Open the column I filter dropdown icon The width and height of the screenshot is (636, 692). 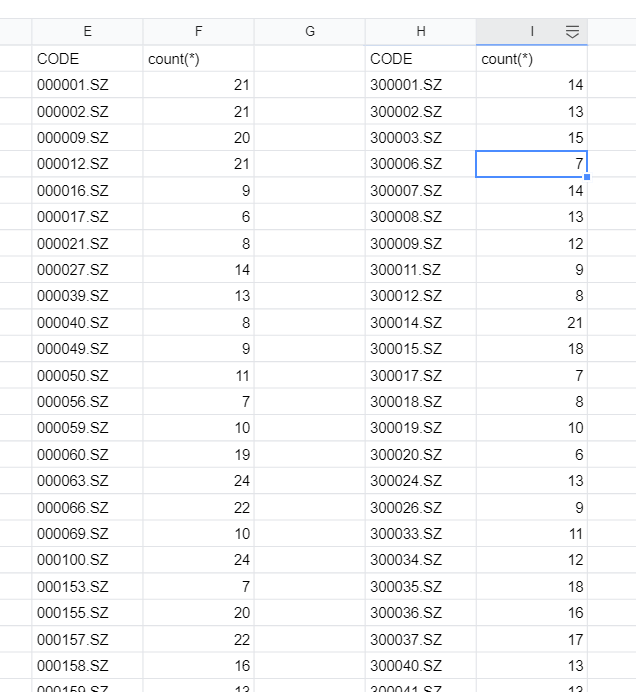pos(572,32)
